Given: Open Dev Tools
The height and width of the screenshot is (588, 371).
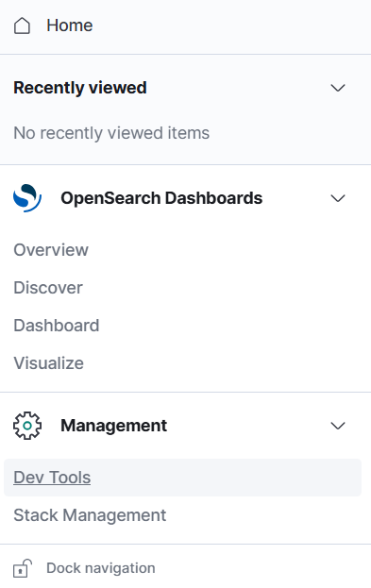Looking at the screenshot, I should pos(52,478).
